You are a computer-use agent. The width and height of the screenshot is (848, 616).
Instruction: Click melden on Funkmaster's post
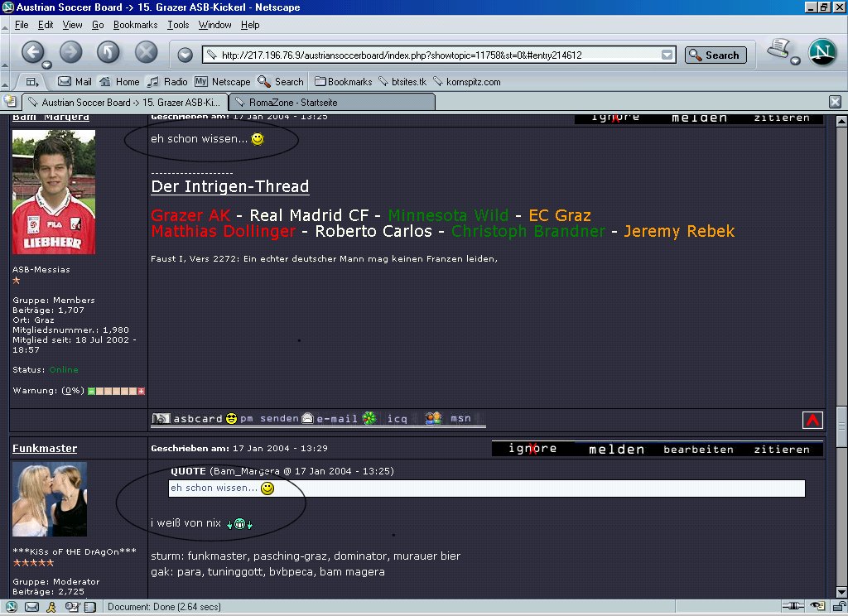616,450
